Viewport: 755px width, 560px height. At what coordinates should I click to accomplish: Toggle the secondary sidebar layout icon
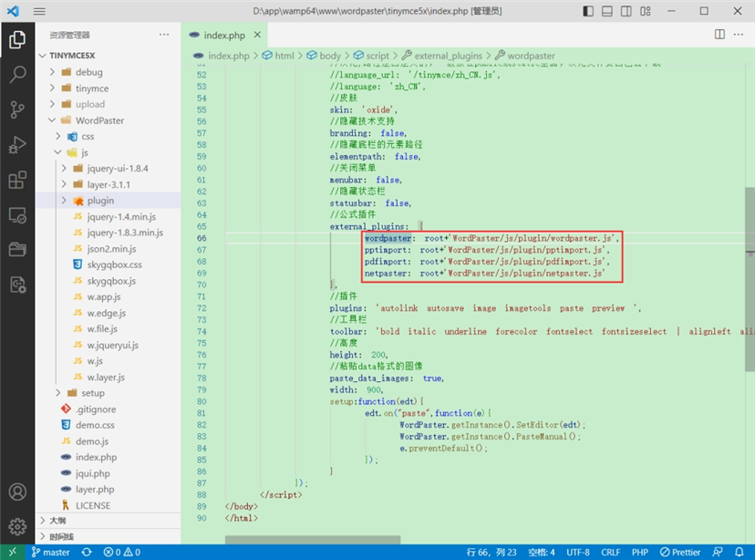coord(626,11)
